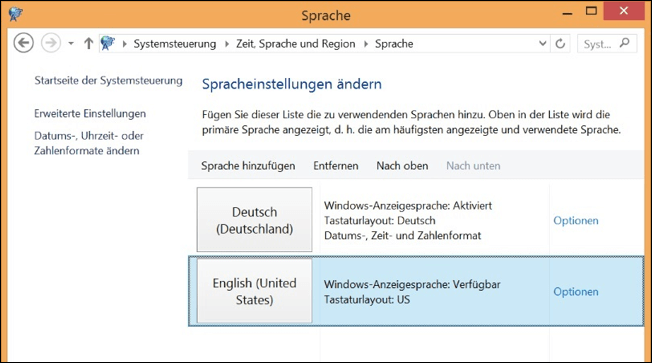Select Zeit, Sprache und Region breadcrumb
652x363 pixels.
tap(296, 44)
